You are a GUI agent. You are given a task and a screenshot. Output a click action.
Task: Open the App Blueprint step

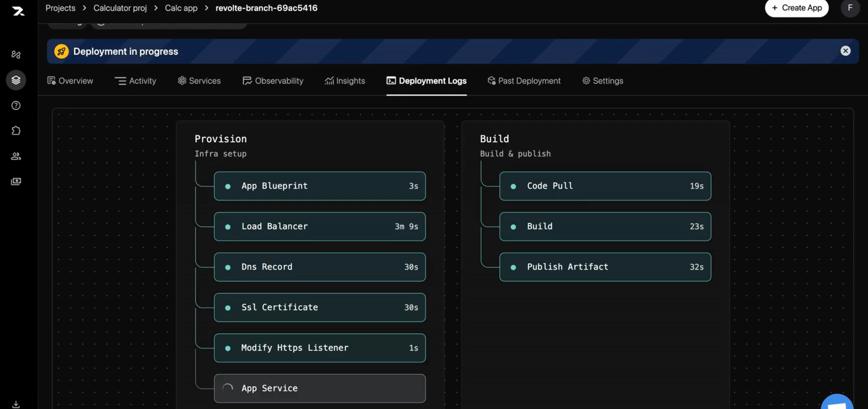(320, 186)
